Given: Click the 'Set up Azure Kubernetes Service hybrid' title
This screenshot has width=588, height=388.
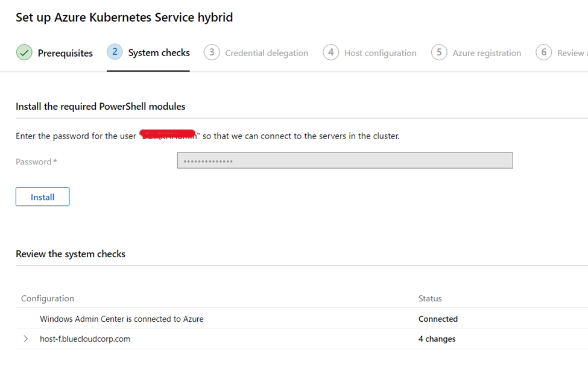Looking at the screenshot, I should 124,17.
